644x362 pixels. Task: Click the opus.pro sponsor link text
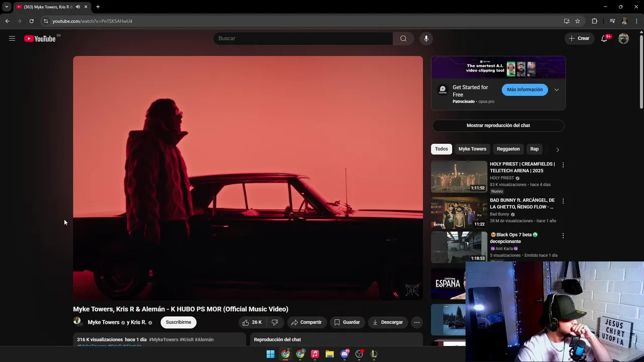(486, 102)
